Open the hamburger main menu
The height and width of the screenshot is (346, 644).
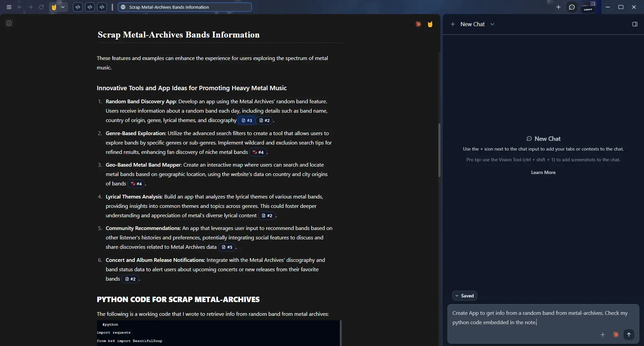(x=9, y=7)
